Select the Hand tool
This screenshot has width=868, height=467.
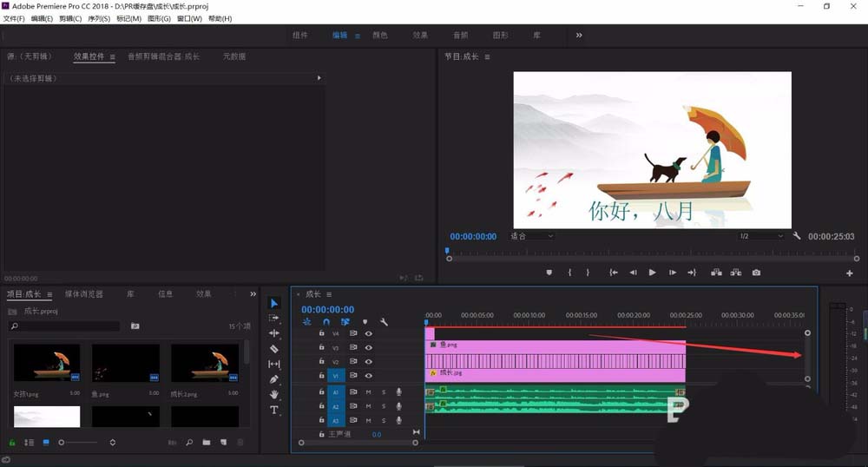[x=274, y=394]
